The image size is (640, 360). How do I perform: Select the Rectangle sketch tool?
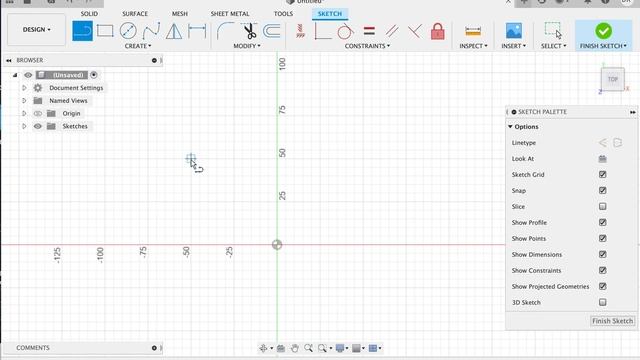(105, 31)
